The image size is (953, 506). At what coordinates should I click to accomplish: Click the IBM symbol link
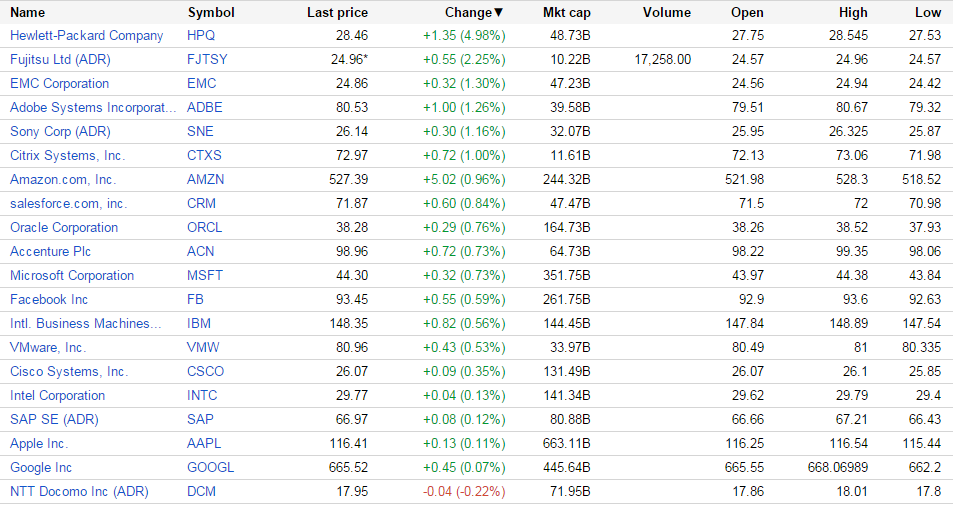click(x=199, y=324)
